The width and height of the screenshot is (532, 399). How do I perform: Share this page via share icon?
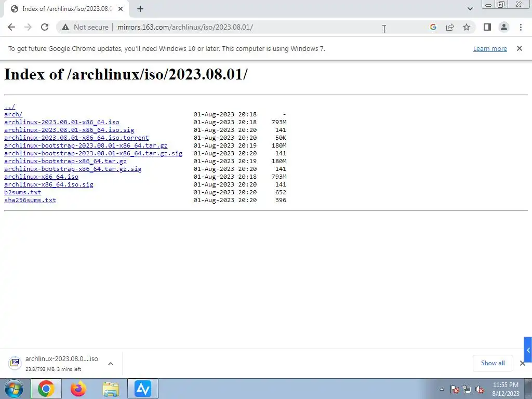click(x=450, y=27)
